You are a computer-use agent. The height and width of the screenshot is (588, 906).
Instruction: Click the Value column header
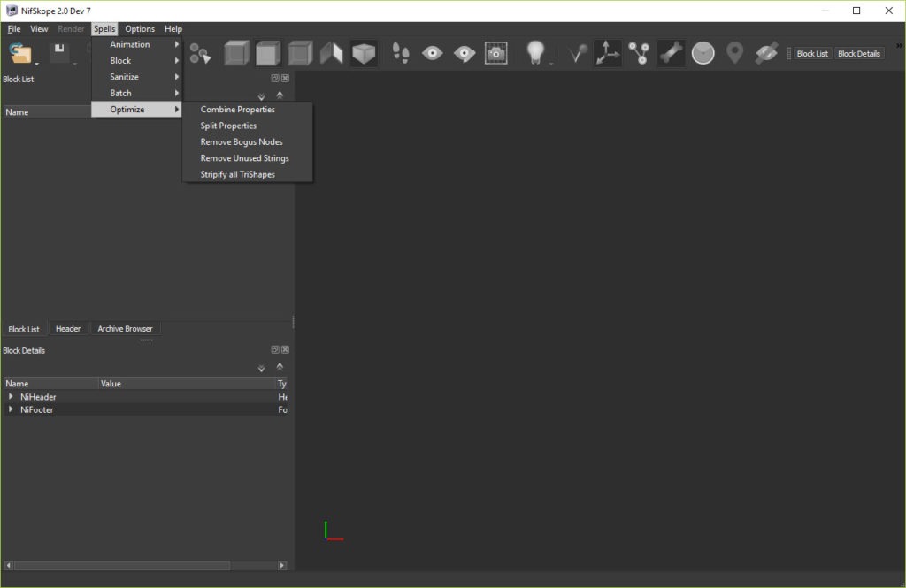(x=186, y=384)
